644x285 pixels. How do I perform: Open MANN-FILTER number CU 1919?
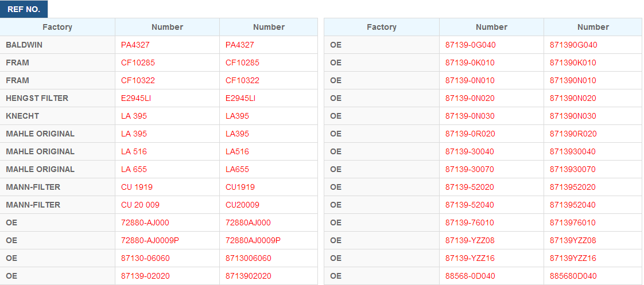click(137, 187)
